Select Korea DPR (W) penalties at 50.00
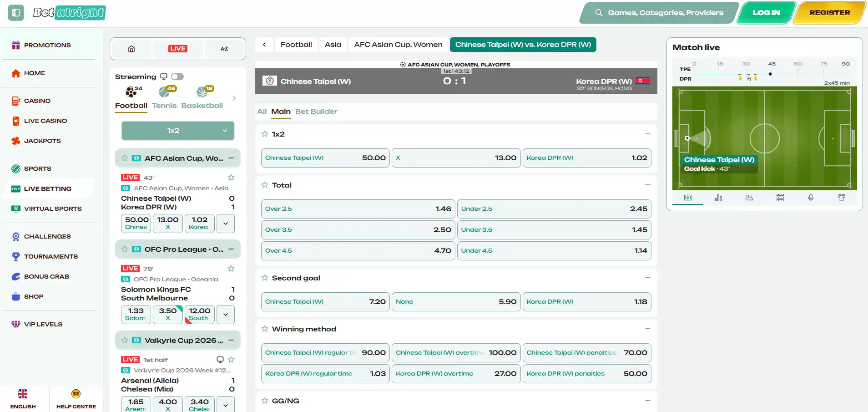Viewport: 868px width, 412px height. pyautogui.click(x=587, y=374)
